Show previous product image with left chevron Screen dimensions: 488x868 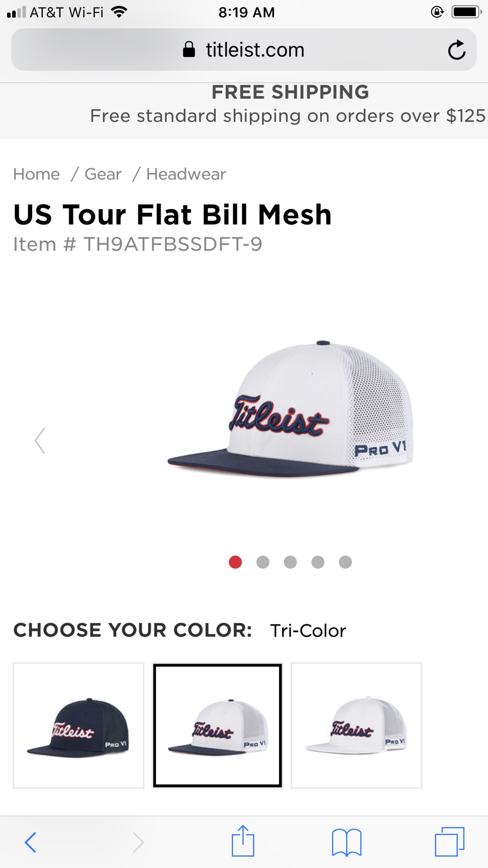pyautogui.click(x=40, y=441)
